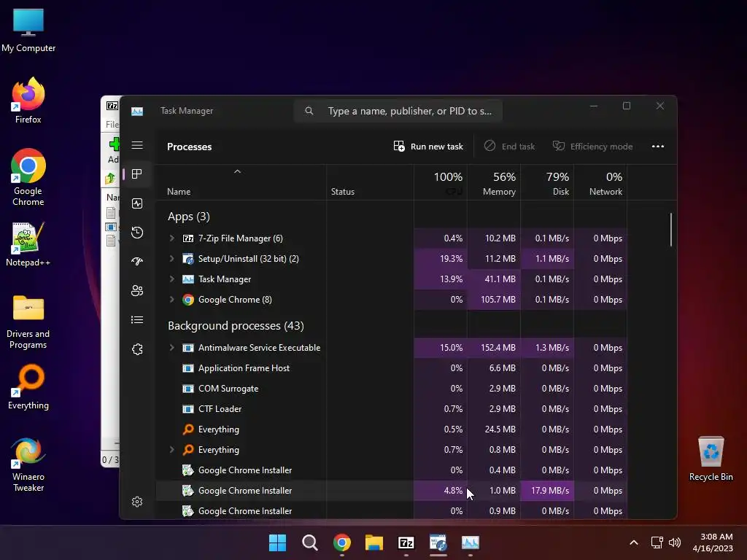Open Winaero Tweaker desktop shortcut
Viewport: 747px width, 560px height.
click(28, 464)
